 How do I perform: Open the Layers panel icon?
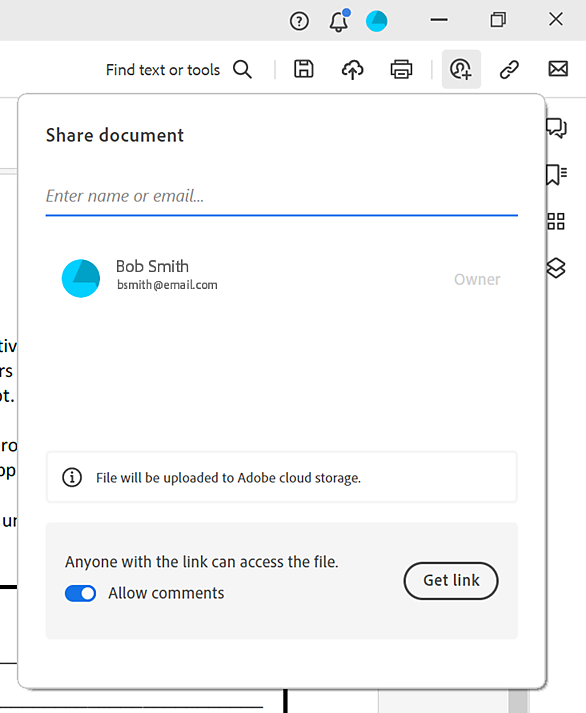pos(556,268)
